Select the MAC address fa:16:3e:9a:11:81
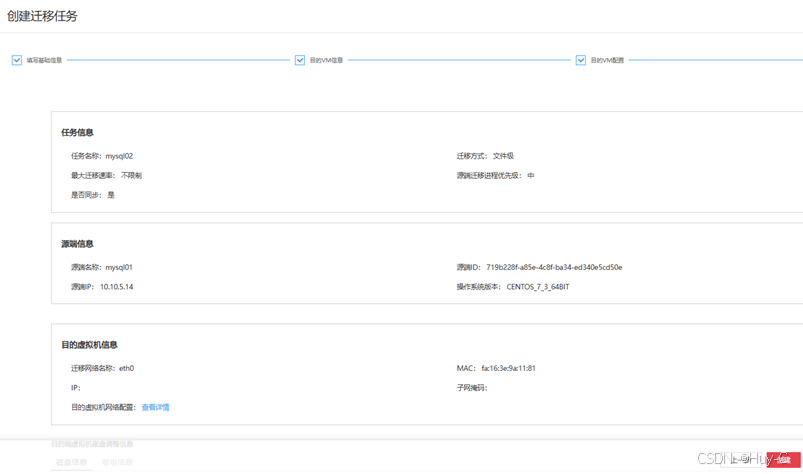Viewport: 803px width, 474px height. pyautogui.click(x=509, y=368)
